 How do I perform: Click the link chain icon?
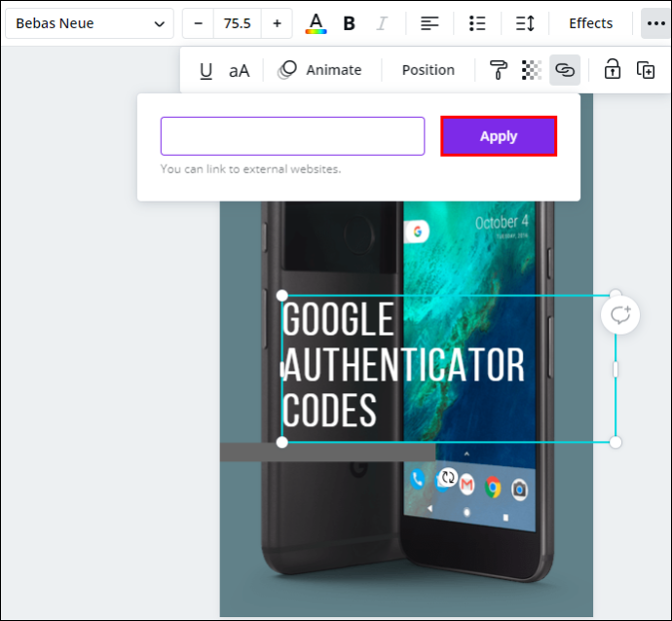565,70
